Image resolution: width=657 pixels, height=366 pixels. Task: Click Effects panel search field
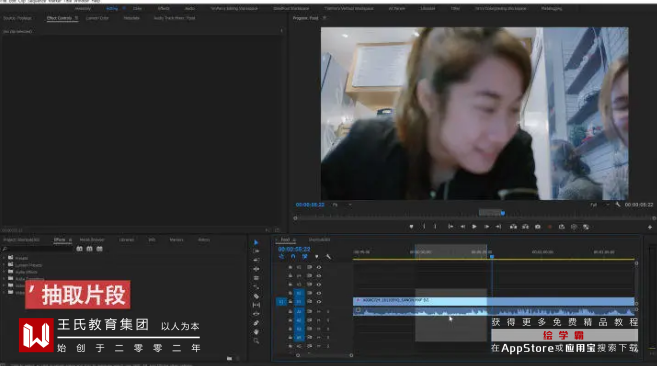[38, 249]
